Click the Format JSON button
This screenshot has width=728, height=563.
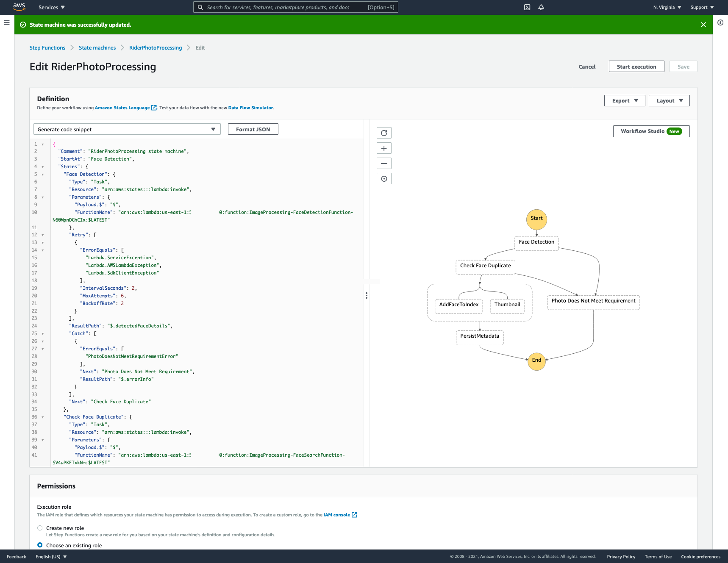[x=253, y=129]
